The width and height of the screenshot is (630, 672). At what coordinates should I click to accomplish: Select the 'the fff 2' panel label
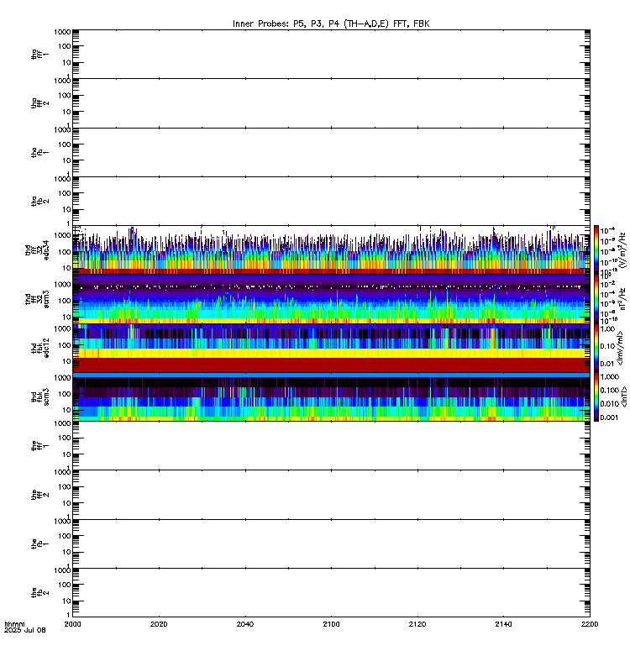[x=39, y=495]
